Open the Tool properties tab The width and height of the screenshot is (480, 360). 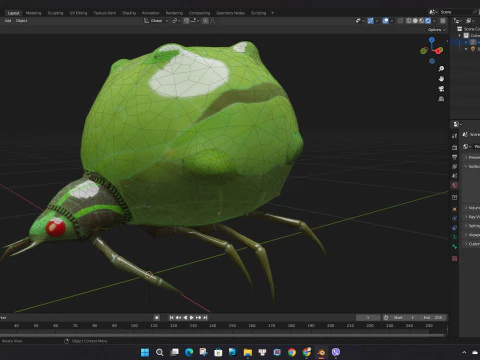[x=455, y=136]
